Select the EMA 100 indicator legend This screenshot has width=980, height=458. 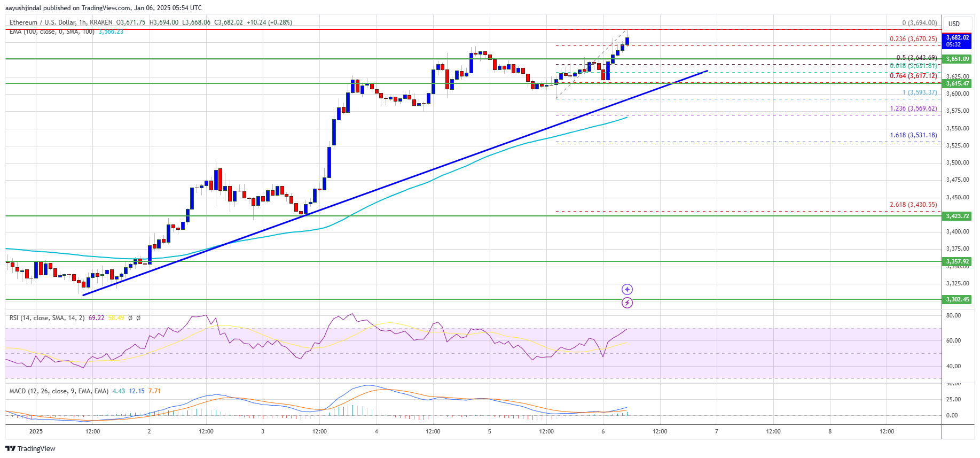pos(51,32)
